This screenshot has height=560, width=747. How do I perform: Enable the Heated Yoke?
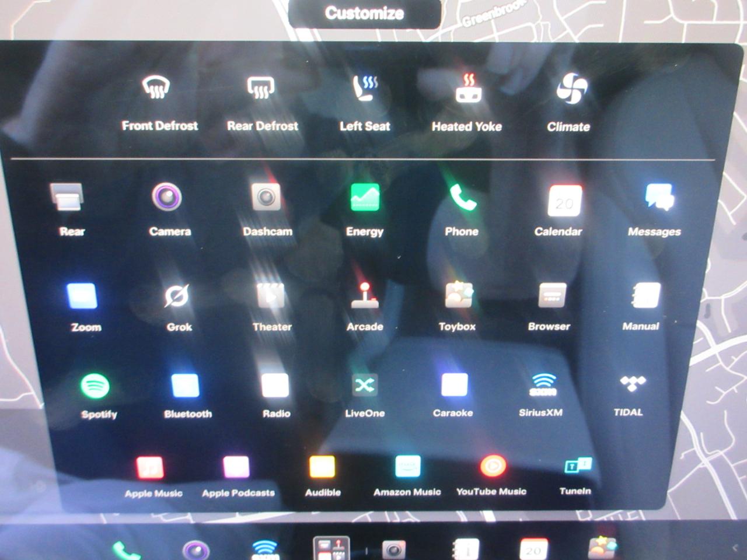point(467,103)
